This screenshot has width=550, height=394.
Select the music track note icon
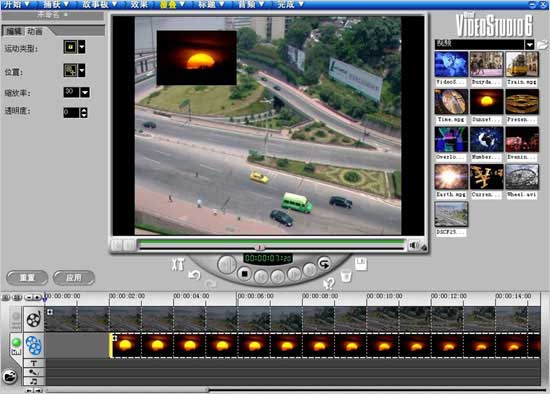[x=34, y=381]
